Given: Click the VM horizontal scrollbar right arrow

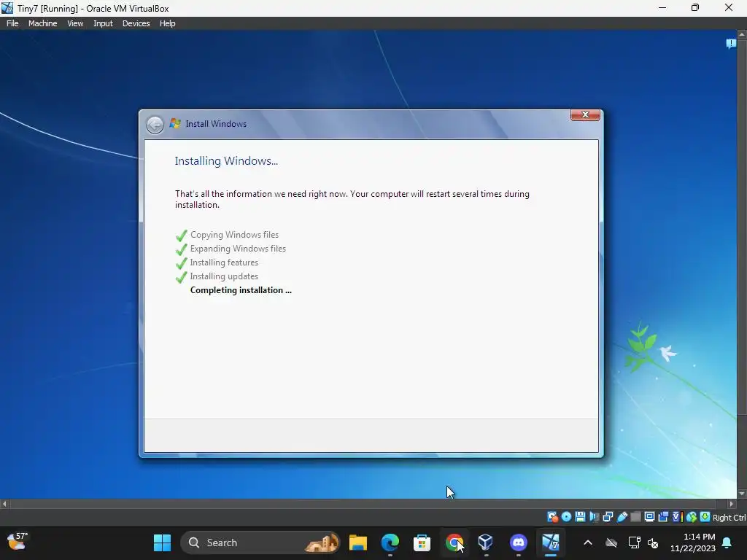Looking at the screenshot, I should pos(731,504).
